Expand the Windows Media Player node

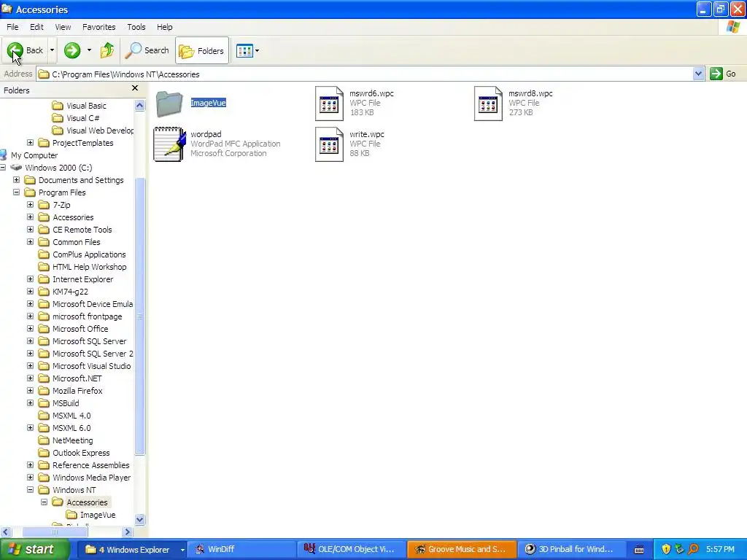tap(30, 477)
